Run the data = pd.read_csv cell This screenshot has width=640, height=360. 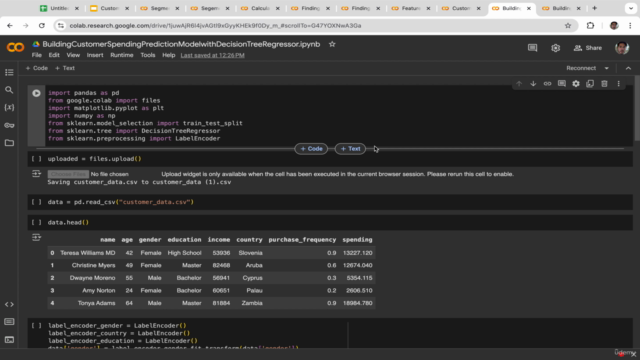pyautogui.click(x=36, y=202)
